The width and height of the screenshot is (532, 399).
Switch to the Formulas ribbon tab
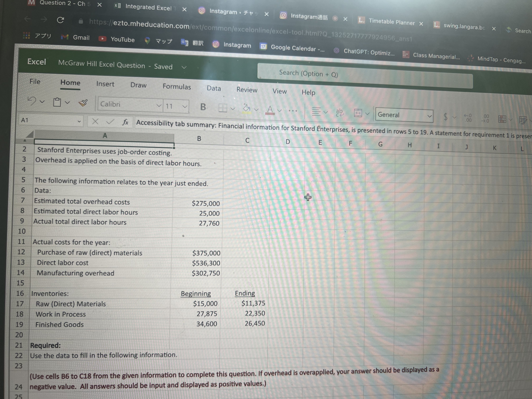point(177,87)
